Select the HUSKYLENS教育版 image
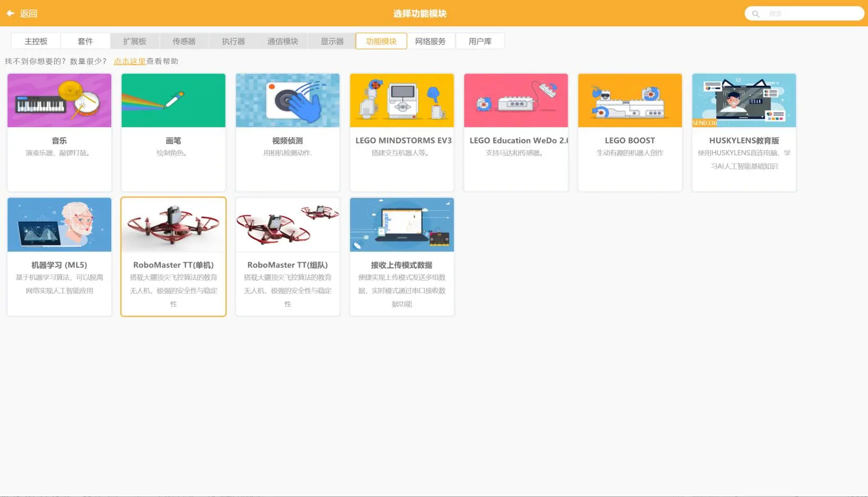Image resolution: width=868 pixels, height=497 pixels. coord(744,100)
